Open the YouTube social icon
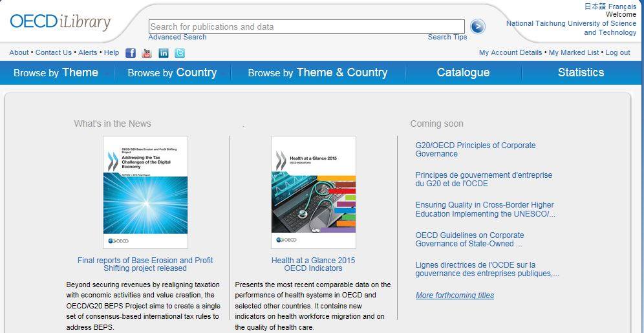This screenshot has height=333, width=644. pyautogui.click(x=147, y=53)
